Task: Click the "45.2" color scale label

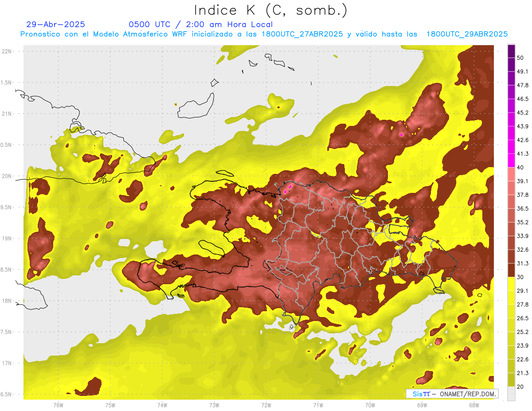Action: point(523,113)
